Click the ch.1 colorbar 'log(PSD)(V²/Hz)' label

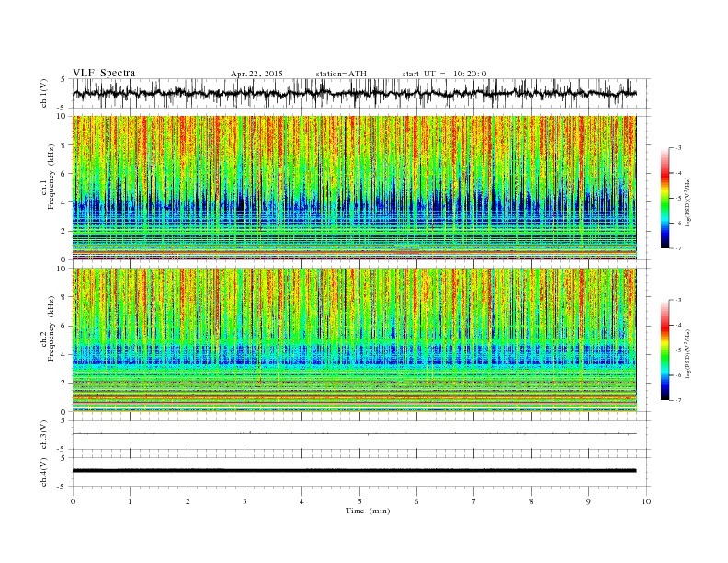(x=688, y=201)
